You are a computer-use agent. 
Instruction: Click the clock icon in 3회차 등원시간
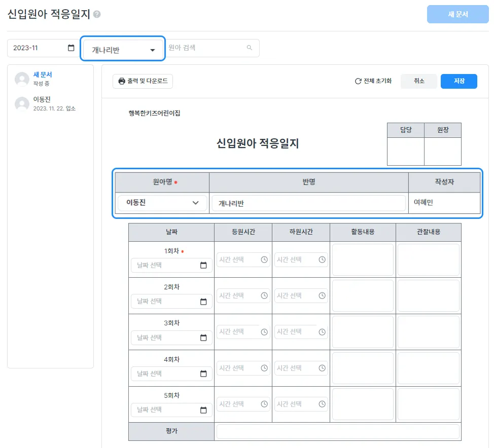(x=264, y=332)
